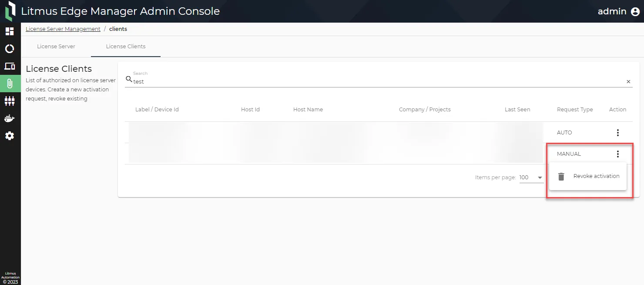Click the Litmus Automation 2023 footer text
This screenshot has width=644, height=285.
[10, 278]
